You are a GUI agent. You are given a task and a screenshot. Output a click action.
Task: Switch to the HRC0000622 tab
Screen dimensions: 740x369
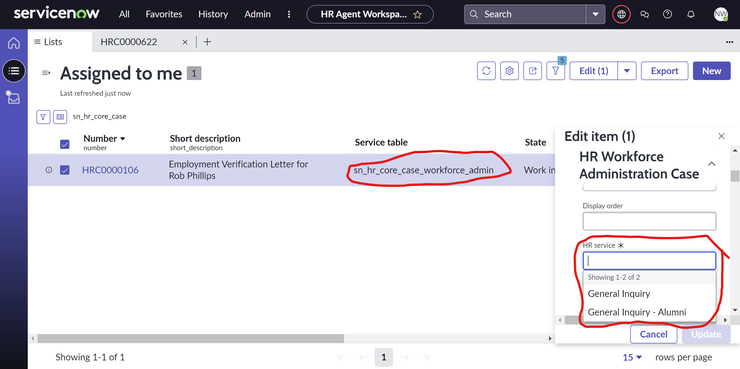pyautogui.click(x=129, y=42)
